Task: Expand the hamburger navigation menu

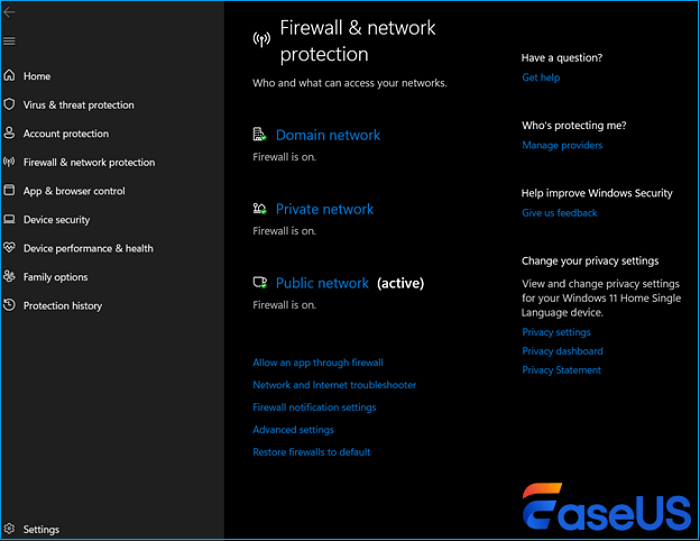Action: [10, 41]
